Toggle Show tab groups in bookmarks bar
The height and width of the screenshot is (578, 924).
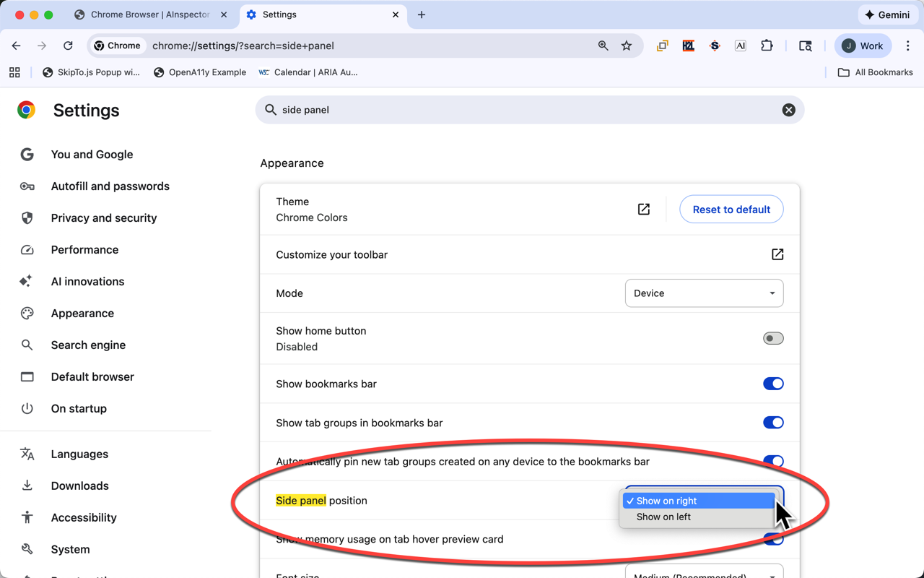772,423
